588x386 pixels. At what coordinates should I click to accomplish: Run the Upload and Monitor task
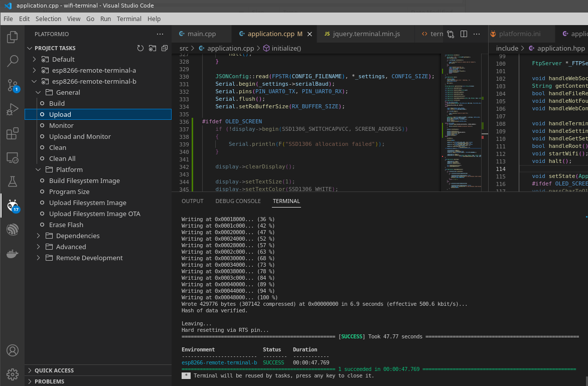pyautogui.click(x=80, y=136)
